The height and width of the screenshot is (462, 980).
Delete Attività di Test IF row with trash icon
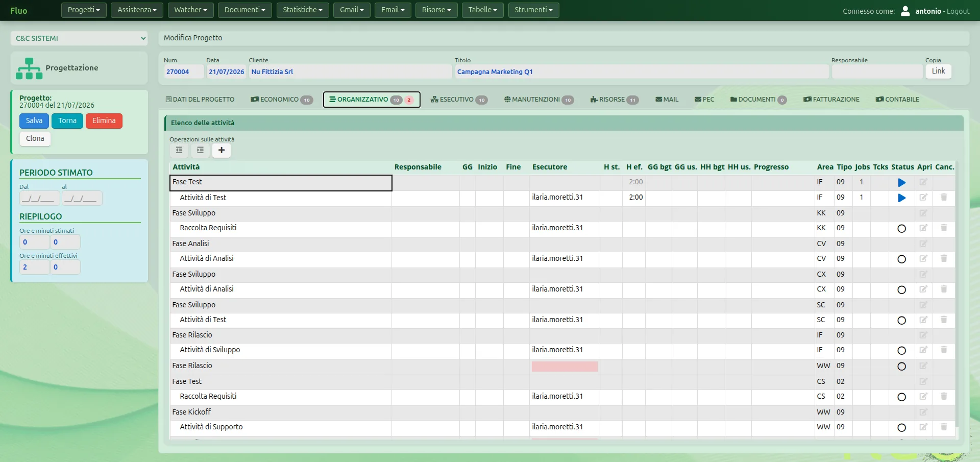pos(944,197)
